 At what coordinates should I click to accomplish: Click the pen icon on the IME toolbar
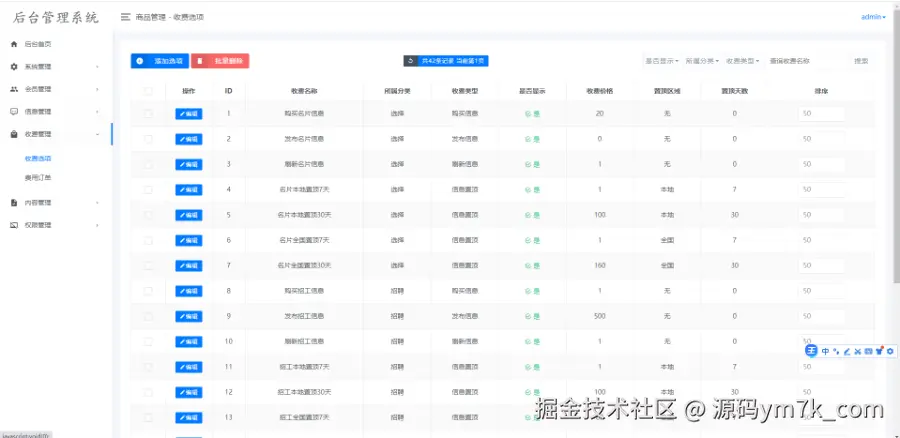(847, 351)
